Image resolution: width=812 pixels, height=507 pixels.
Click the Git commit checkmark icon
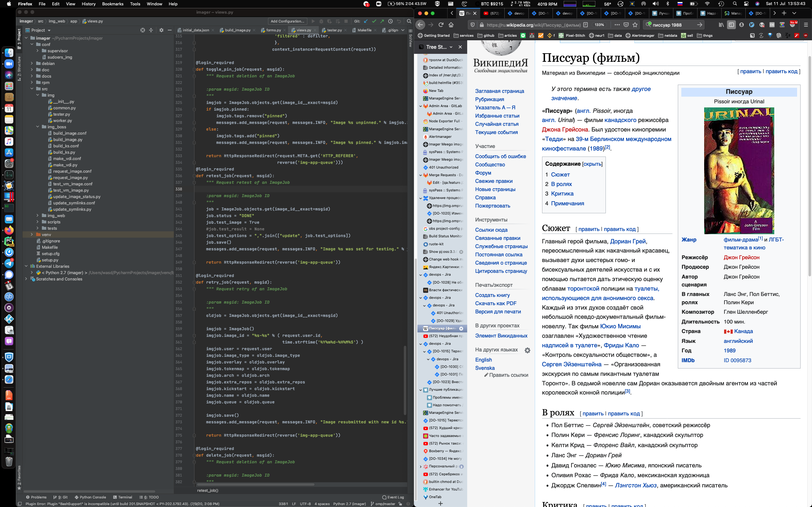374,21
